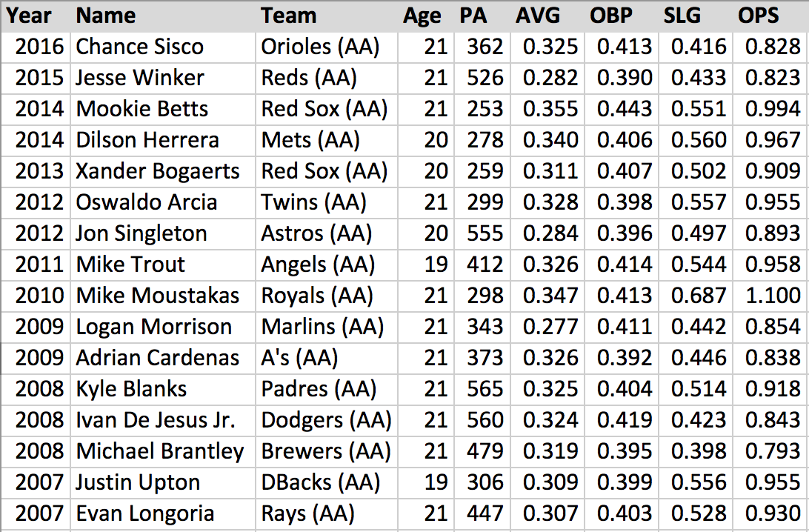The width and height of the screenshot is (809, 532).
Task: Select Xander Bogaerts name cell
Action: [x=158, y=171]
